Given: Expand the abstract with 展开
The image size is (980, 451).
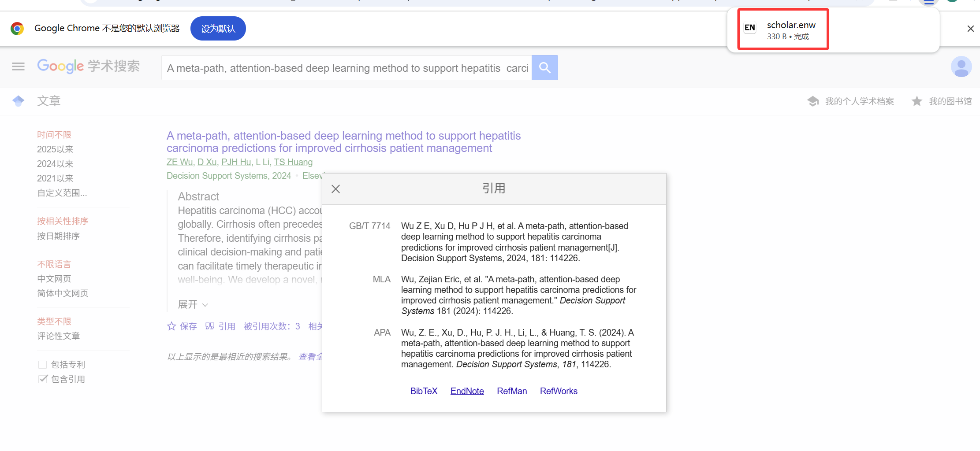Looking at the screenshot, I should coord(193,304).
